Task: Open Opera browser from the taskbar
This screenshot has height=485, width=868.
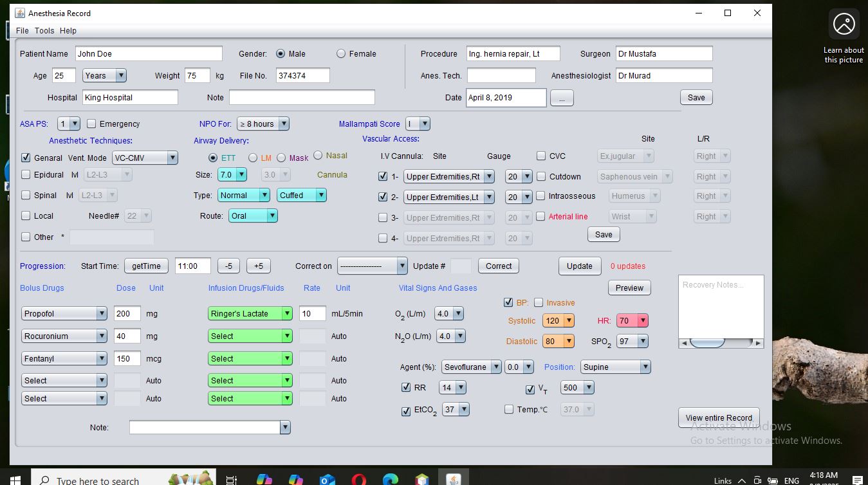Action: tap(358, 480)
